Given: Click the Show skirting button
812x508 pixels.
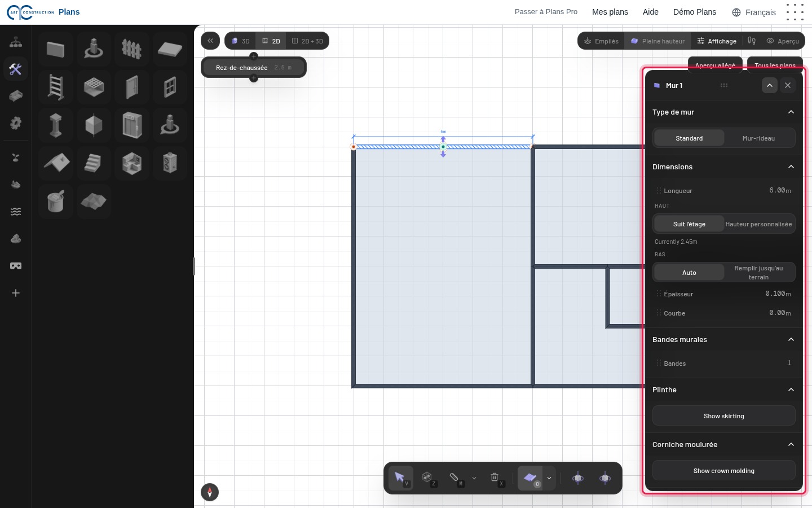Looking at the screenshot, I should pos(724,416).
